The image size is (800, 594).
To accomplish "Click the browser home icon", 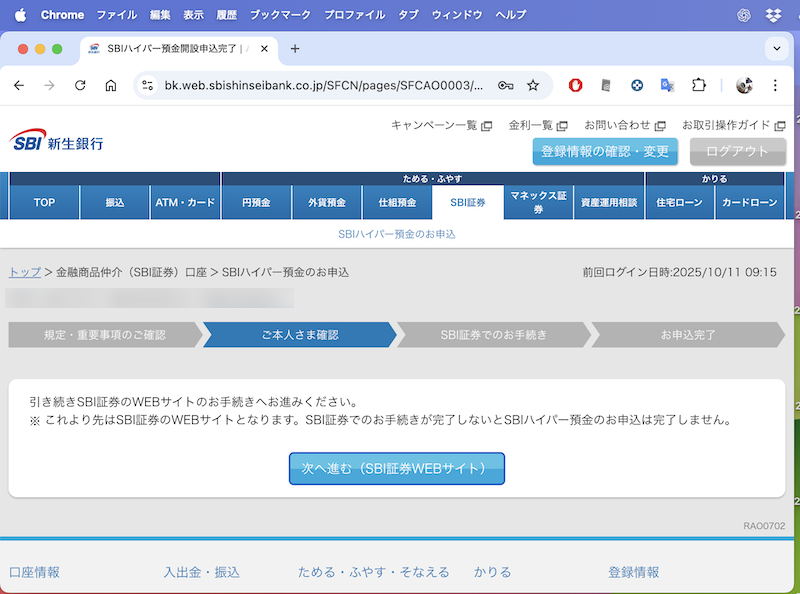I will pyautogui.click(x=111, y=86).
